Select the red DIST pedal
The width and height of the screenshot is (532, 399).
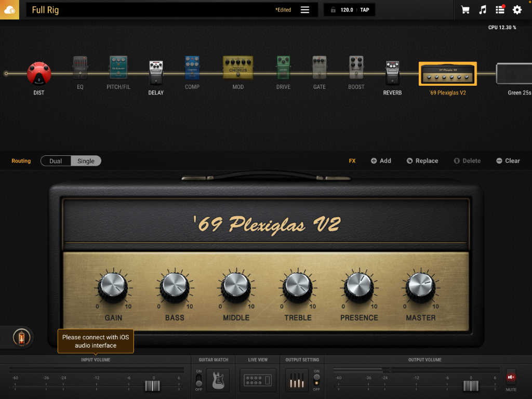click(39, 74)
